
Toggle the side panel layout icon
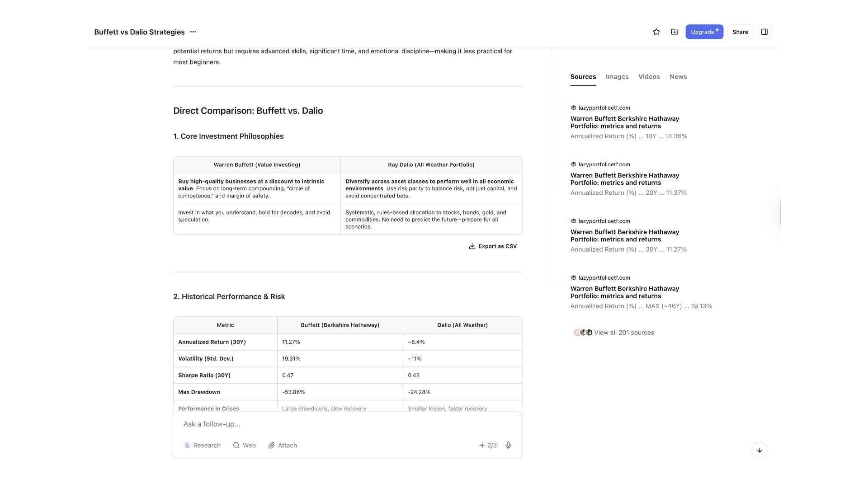tap(764, 32)
